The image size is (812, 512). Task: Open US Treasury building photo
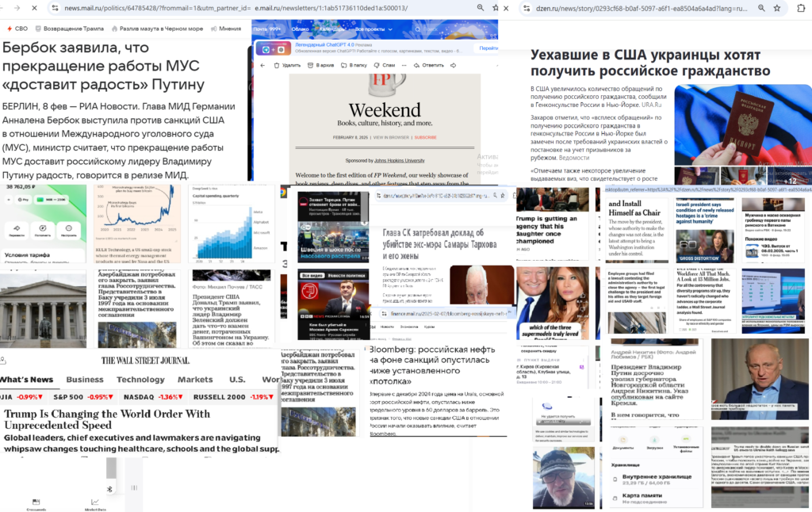coord(43,310)
